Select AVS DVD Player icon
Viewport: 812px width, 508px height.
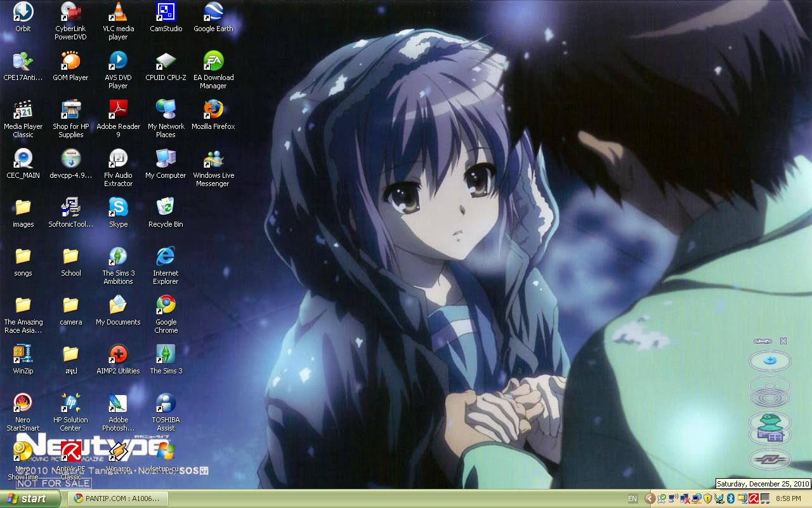click(x=118, y=70)
